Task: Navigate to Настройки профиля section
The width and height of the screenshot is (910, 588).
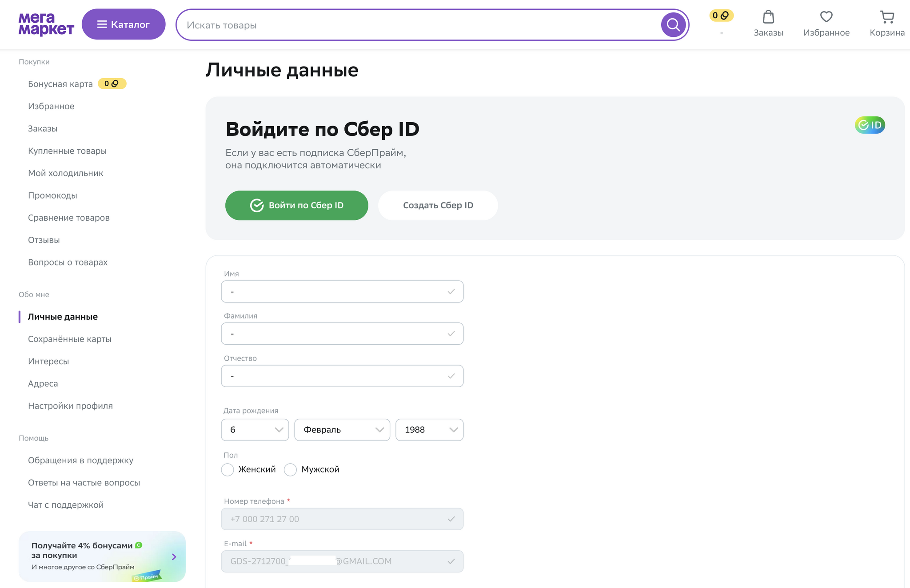Action: [70, 406]
